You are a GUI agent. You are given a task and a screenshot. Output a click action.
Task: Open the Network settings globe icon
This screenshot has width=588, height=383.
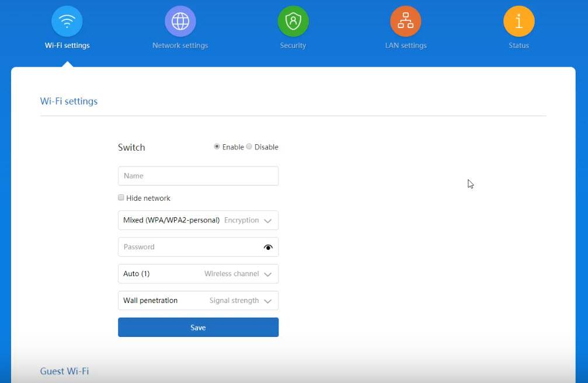coord(180,21)
